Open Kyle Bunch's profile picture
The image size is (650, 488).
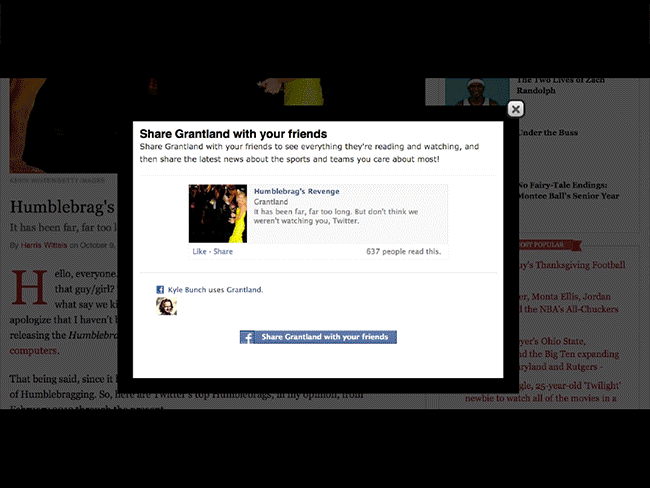tap(166, 306)
